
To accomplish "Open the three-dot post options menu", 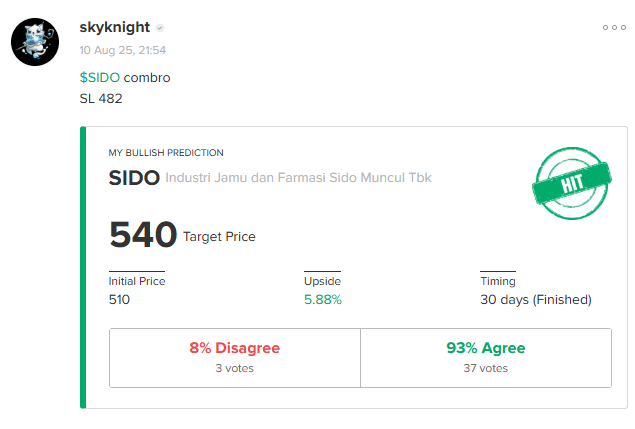I will click(614, 28).
